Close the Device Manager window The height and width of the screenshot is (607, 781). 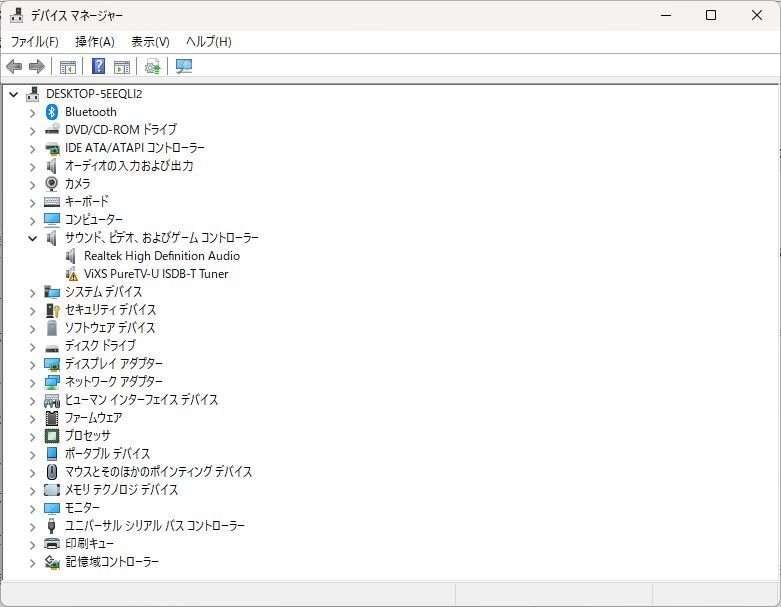(757, 15)
